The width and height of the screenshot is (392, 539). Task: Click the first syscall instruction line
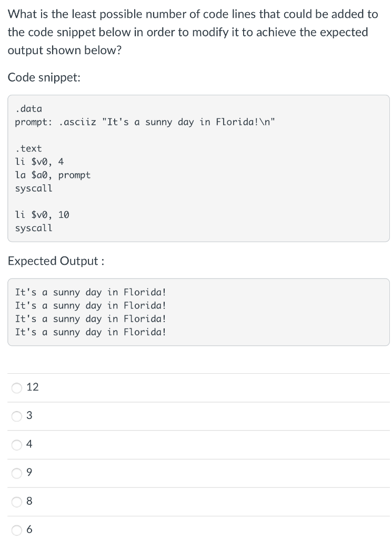pyautogui.click(x=33, y=188)
